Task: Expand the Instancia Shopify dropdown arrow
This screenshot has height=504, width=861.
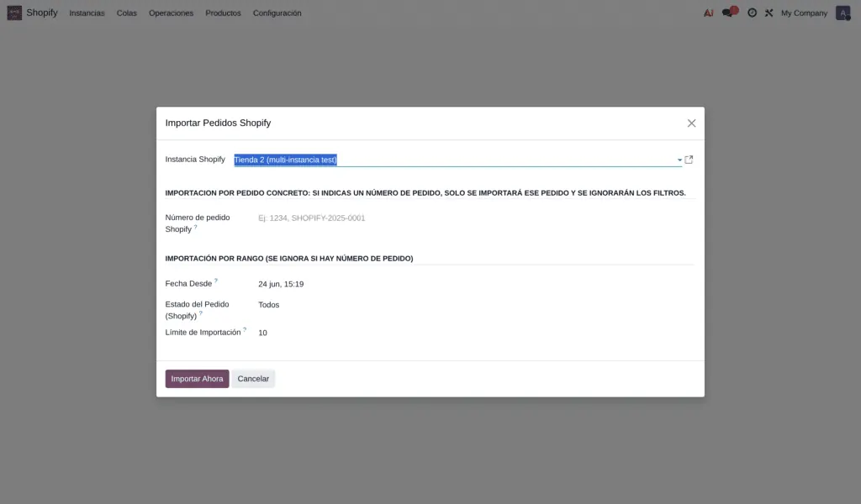Action: click(x=679, y=160)
